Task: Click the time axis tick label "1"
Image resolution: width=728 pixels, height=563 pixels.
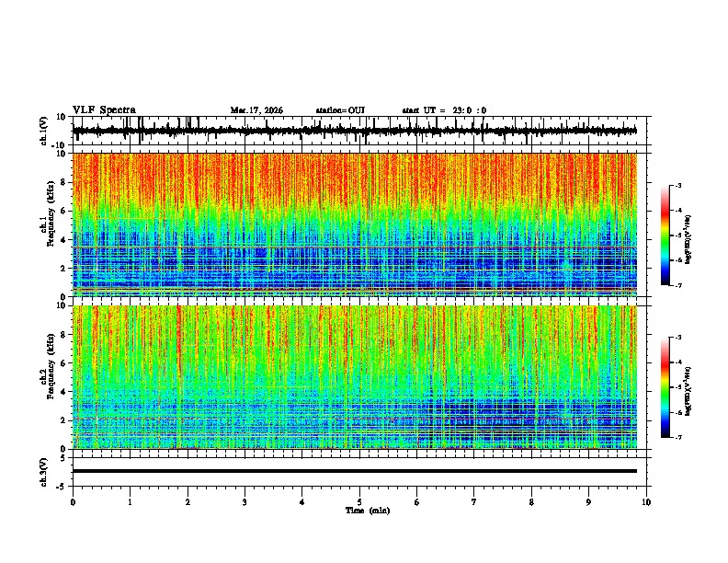Action: pyautogui.click(x=130, y=502)
